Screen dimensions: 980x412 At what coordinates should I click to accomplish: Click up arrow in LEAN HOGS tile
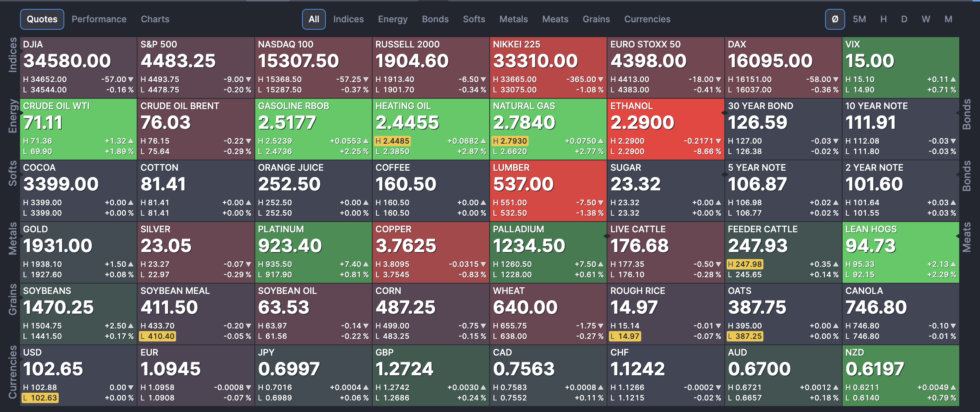(x=953, y=264)
